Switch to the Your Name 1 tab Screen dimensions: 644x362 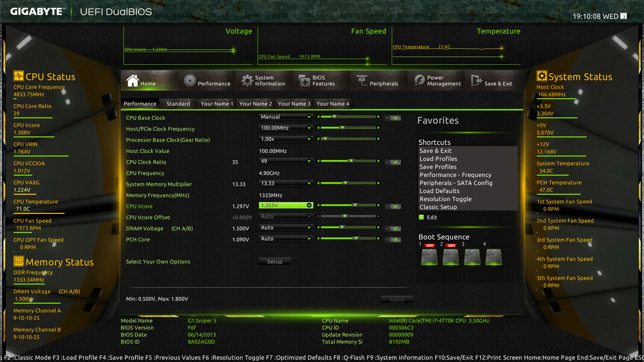[x=217, y=104]
